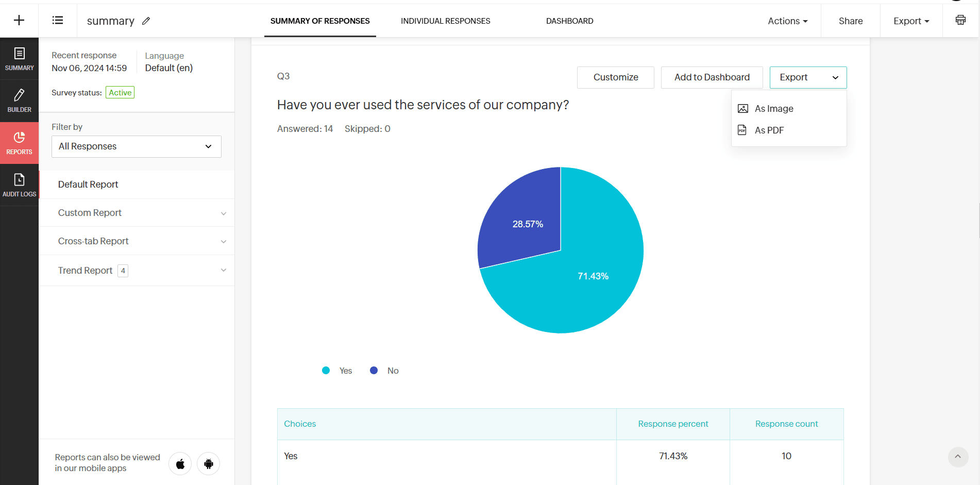
Task: Click the Android app icon
Action: pyautogui.click(x=209, y=464)
